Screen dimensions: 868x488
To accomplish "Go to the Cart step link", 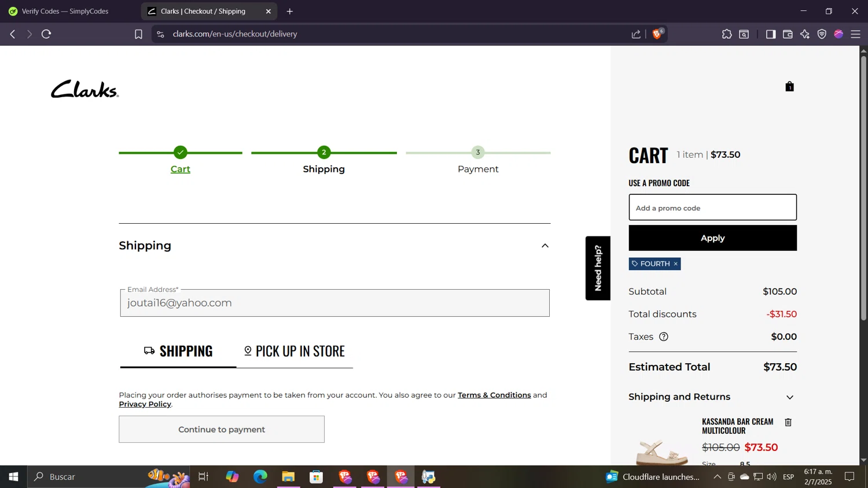I will point(181,169).
